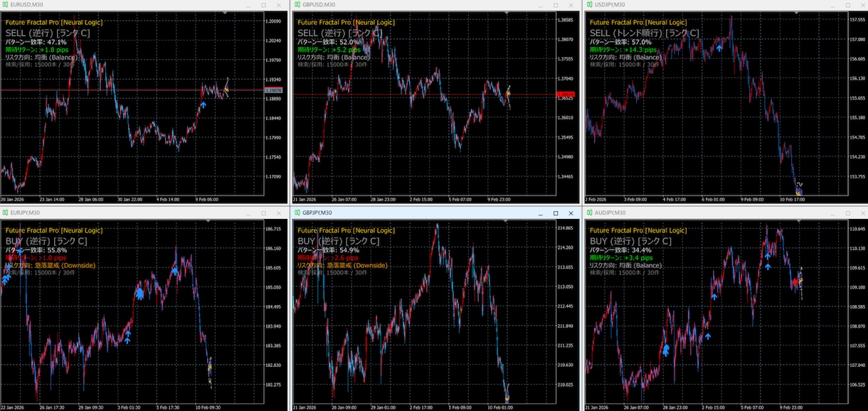The width and height of the screenshot is (868, 411).
Task: Activate the USDJPY,M30 window title
Action: point(610,5)
